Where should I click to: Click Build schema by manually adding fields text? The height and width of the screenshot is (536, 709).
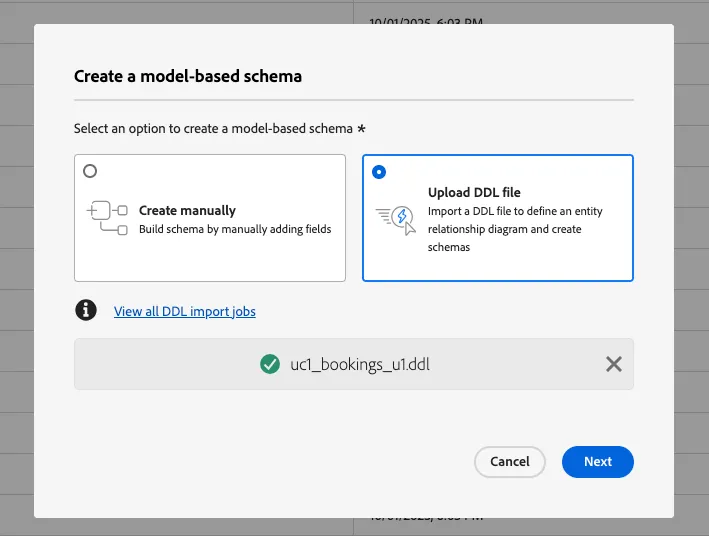(235, 229)
